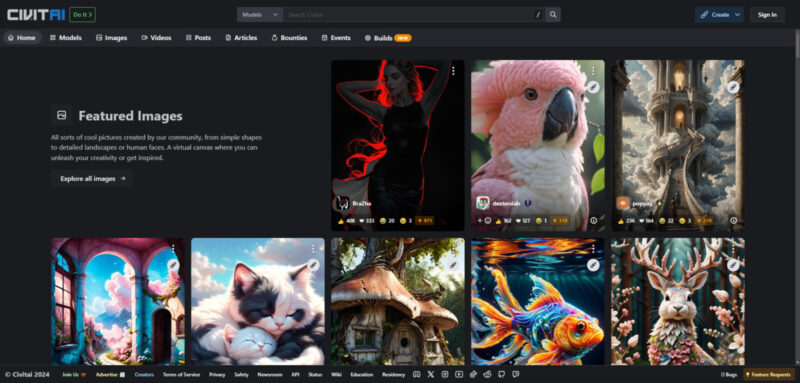This screenshot has width=800, height=383.
Task: Open the X (Twitter) footer icon
Action: click(431, 374)
